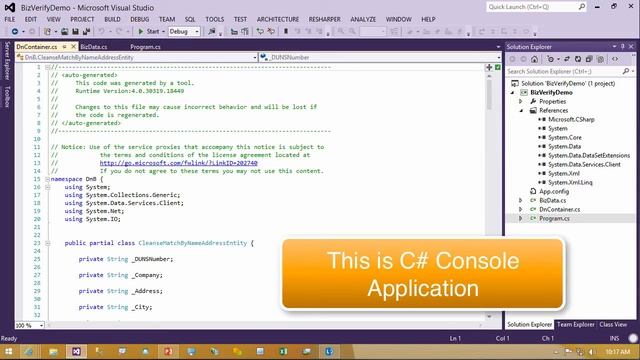The height and width of the screenshot is (360, 640).
Task: Open the FILE menu
Action: pos(10,19)
